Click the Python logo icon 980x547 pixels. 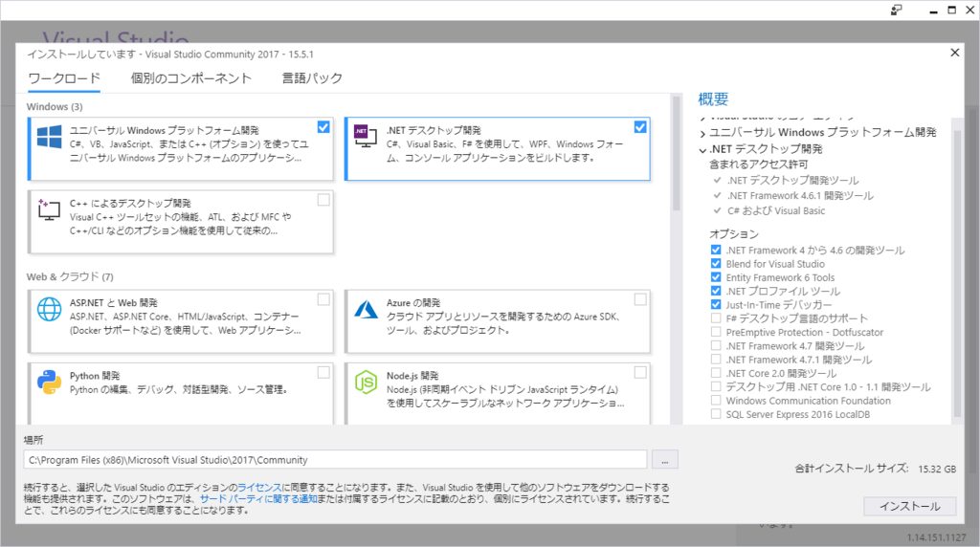coord(50,383)
